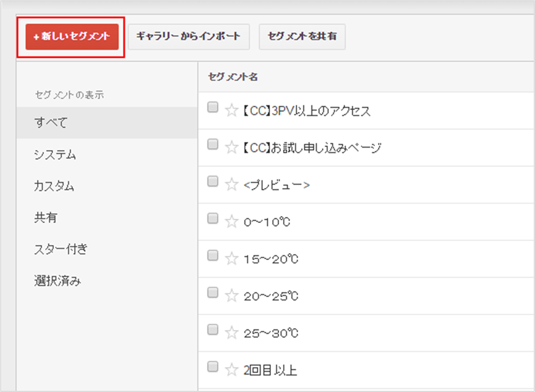535x392 pixels.
Task: Select the 15～20℃ segment checkbox
Action: pos(213,255)
